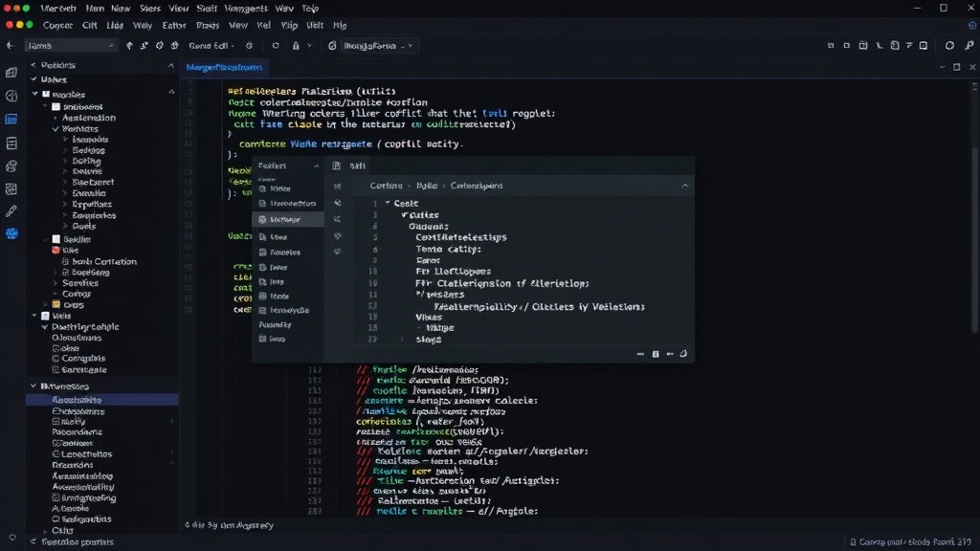Select the highlighted item in popup left list
980x551 pixels.
pos(288,219)
